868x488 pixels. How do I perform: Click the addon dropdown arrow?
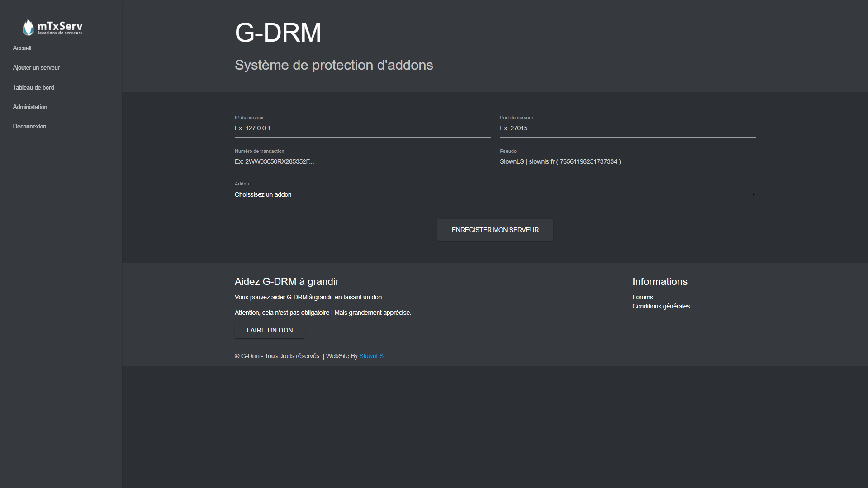[x=754, y=195]
